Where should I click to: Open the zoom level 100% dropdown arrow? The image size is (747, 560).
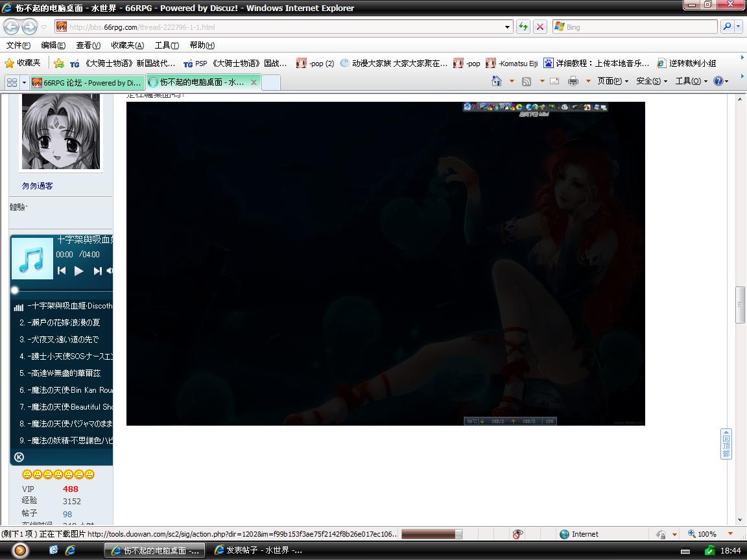tap(730, 534)
